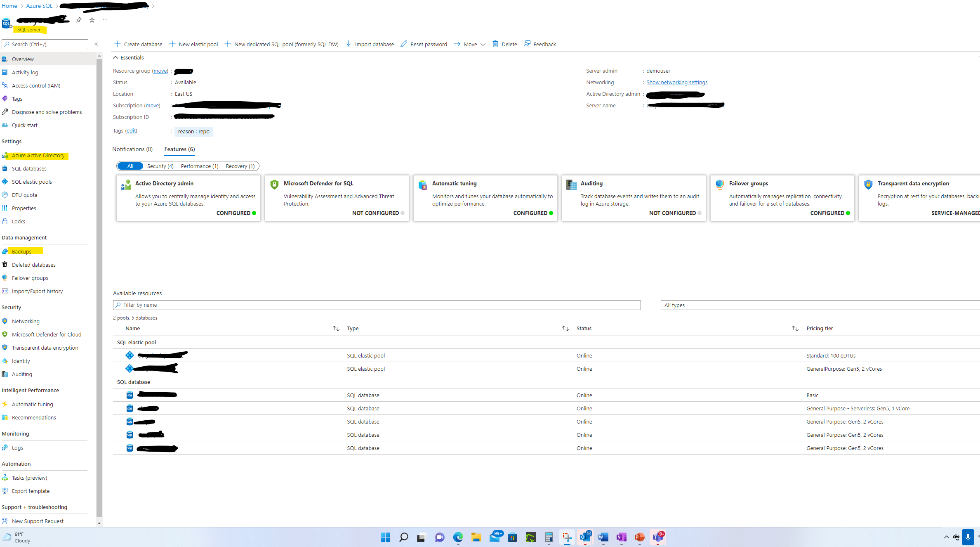This screenshot has height=547, width=980.
Task: Open Import database from the toolbar
Action: tap(370, 44)
